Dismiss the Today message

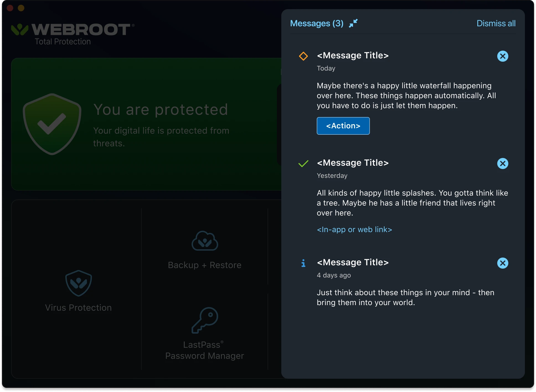tap(503, 56)
